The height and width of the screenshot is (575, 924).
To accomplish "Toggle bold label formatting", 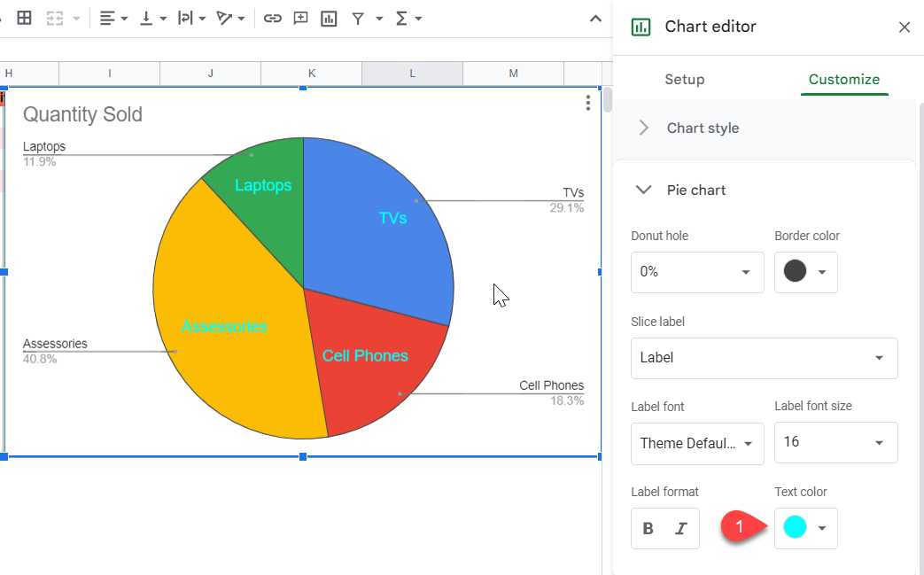I will 648,527.
